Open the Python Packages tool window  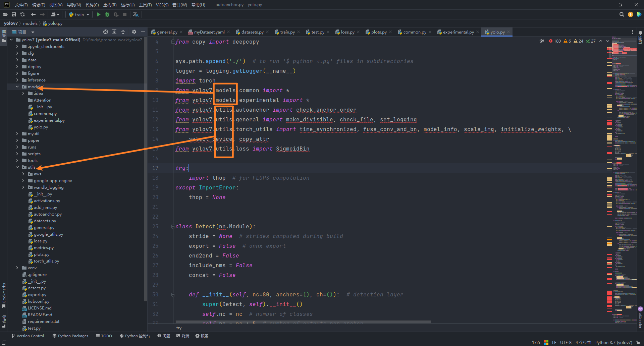point(70,336)
